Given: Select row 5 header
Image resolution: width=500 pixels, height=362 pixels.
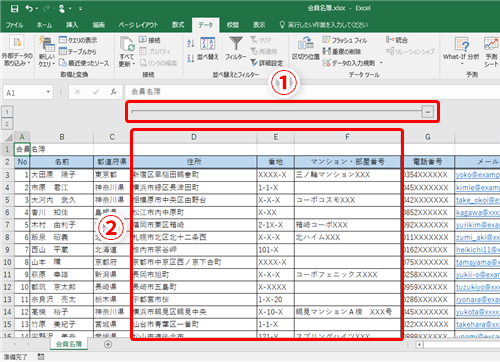Looking at the screenshot, I should click(7, 200).
